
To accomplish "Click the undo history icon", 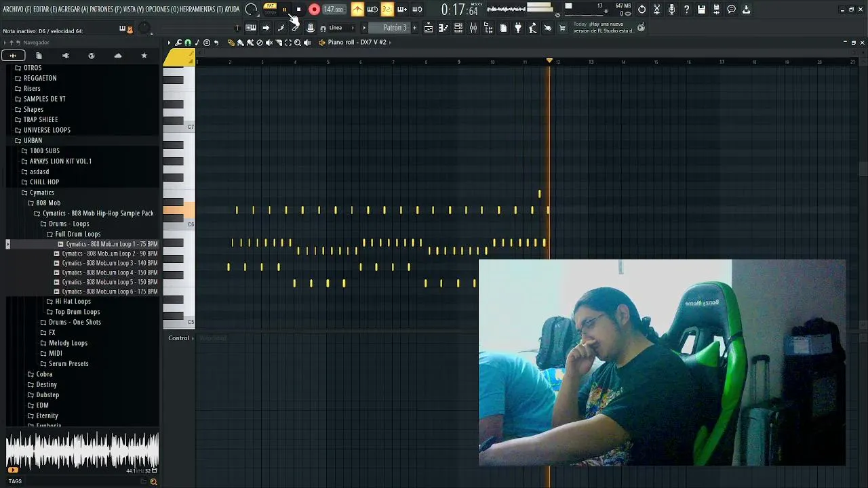I will point(642,9).
